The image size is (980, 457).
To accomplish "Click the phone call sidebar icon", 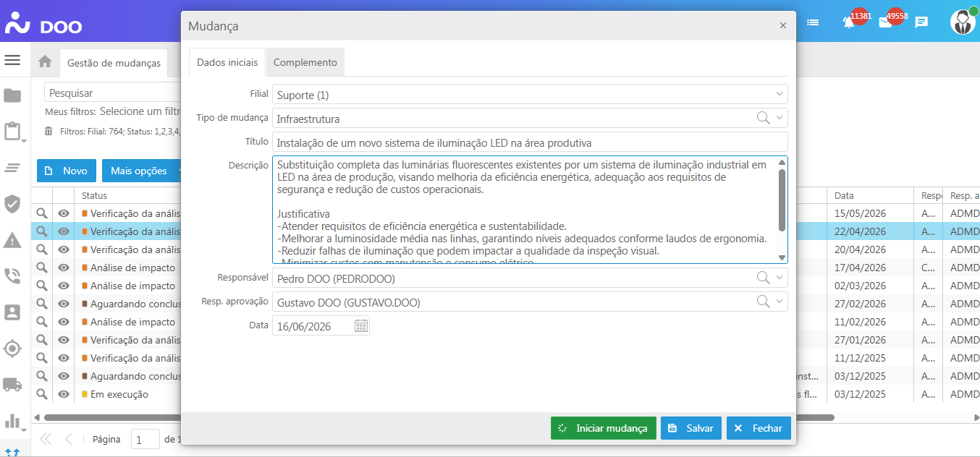I will [12, 276].
